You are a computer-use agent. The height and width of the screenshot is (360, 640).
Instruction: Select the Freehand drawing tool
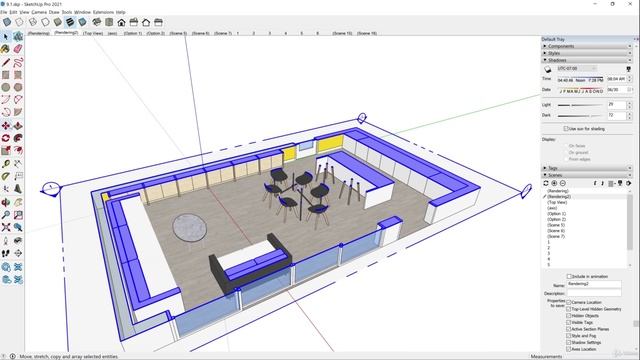(x=18, y=62)
